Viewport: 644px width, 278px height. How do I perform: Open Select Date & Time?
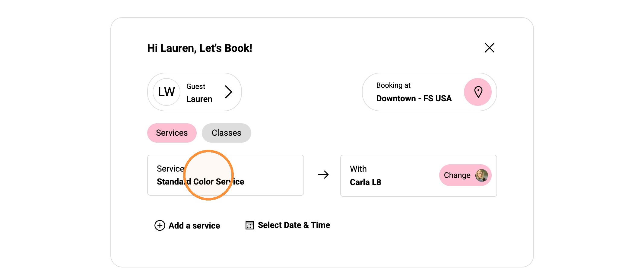(x=288, y=225)
